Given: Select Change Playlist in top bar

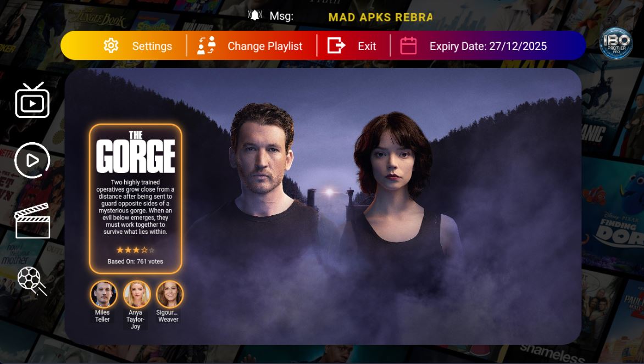Looking at the screenshot, I should coord(265,46).
